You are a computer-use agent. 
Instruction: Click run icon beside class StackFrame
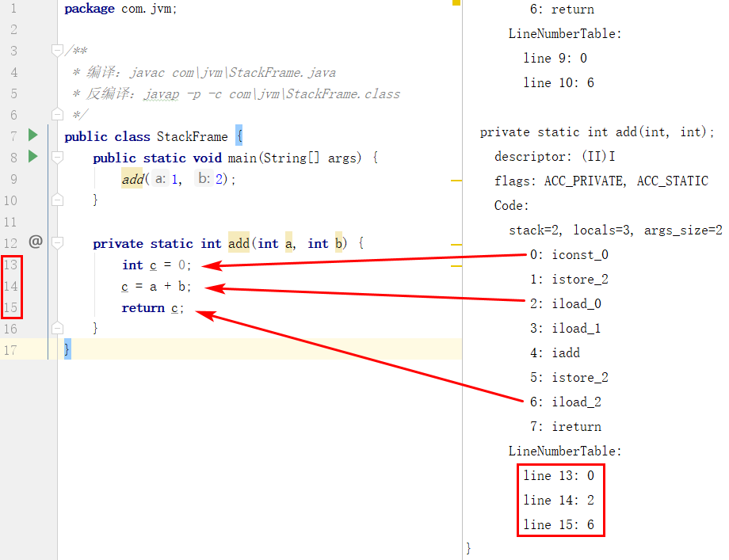[x=32, y=135]
